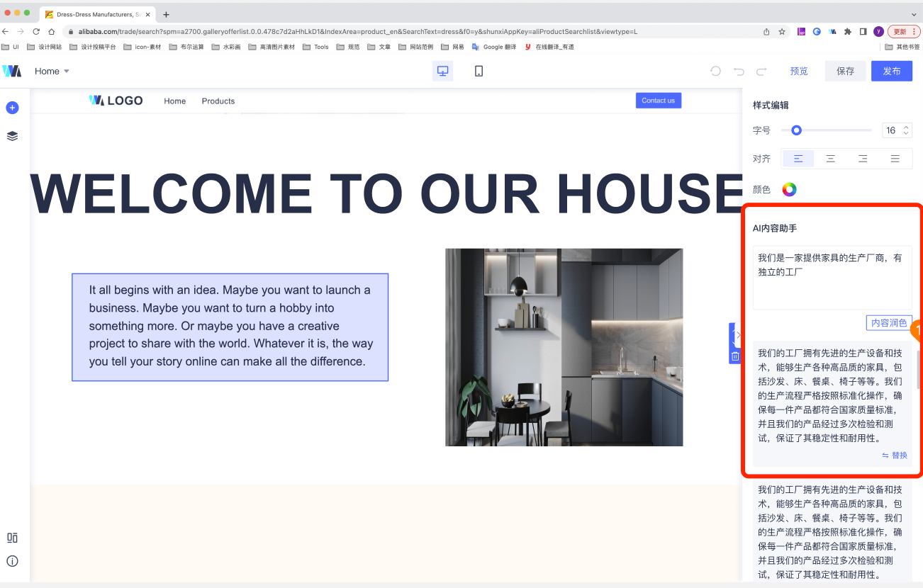The height and width of the screenshot is (588, 923).
Task: Select justify text alignment
Action: 895,159
